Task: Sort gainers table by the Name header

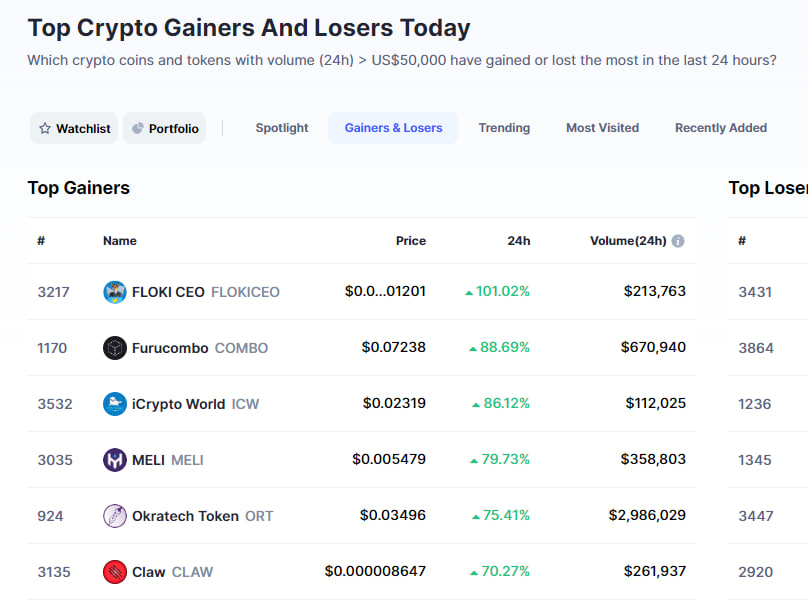Action: (x=120, y=241)
